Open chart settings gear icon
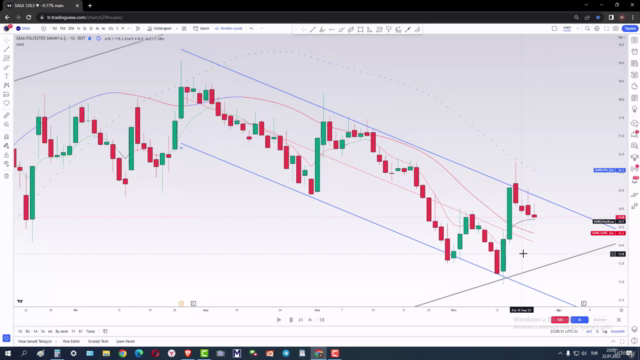Viewport: 640px width, 360px height. click(x=597, y=29)
